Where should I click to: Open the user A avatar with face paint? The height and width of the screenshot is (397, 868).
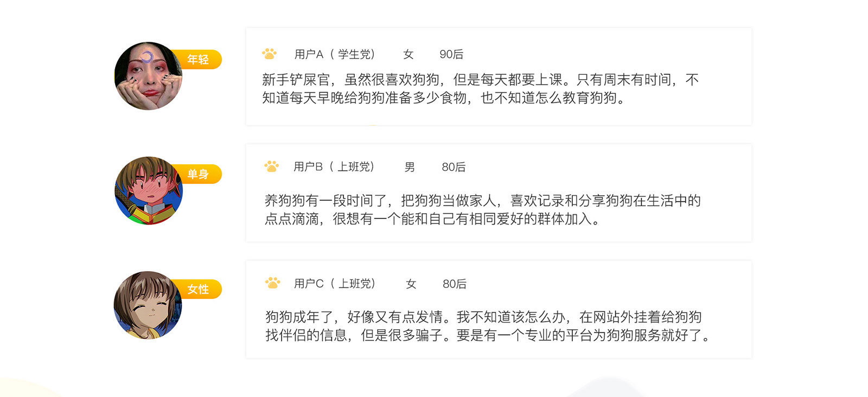148,76
